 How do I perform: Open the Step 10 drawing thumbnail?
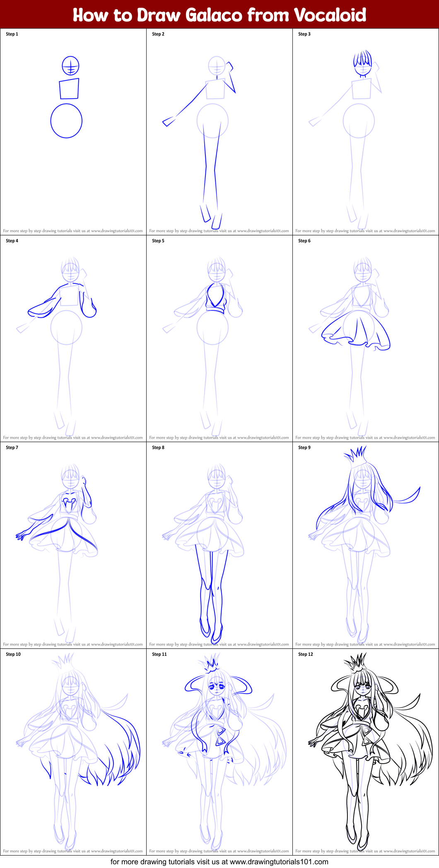click(x=73, y=752)
